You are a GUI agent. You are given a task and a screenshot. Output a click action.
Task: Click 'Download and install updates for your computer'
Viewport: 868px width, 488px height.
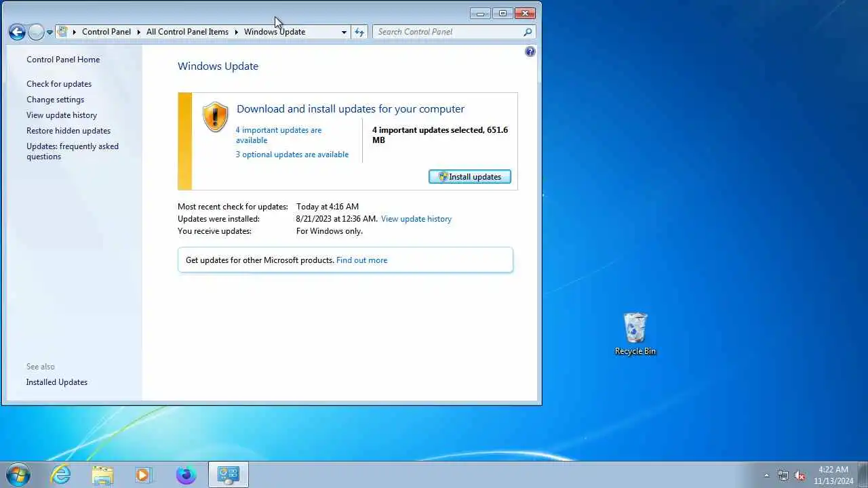point(351,109)
